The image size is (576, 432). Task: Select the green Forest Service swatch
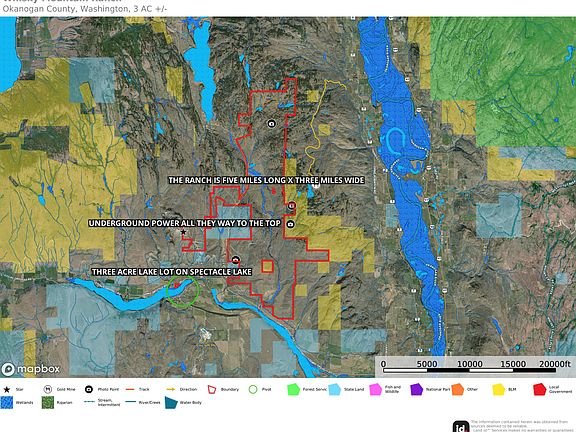point(293,389)
